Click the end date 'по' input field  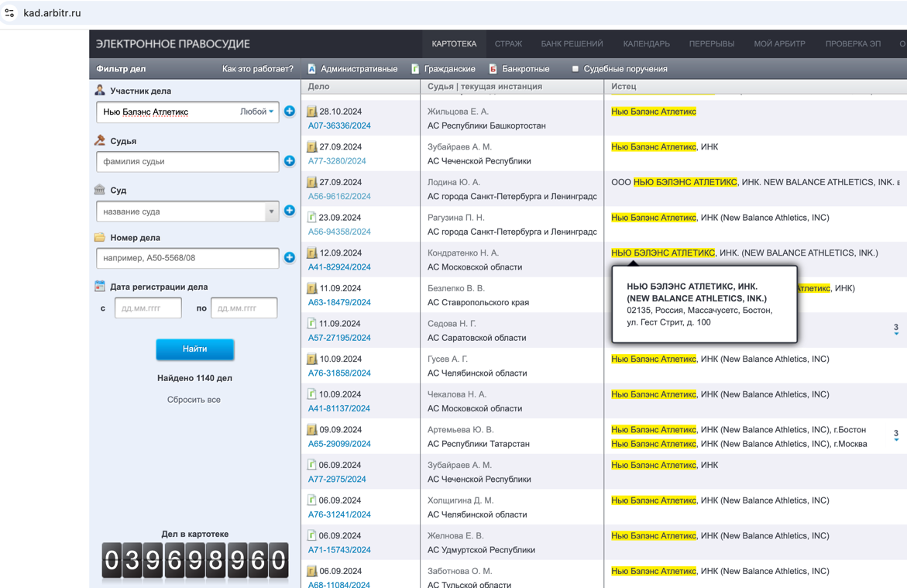pos(244,308)
